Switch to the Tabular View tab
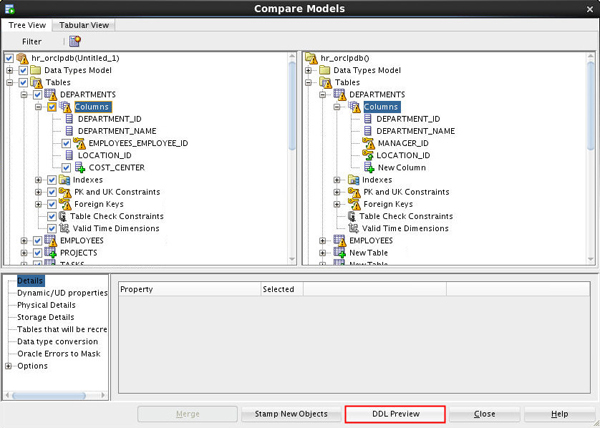 (84, 25)
